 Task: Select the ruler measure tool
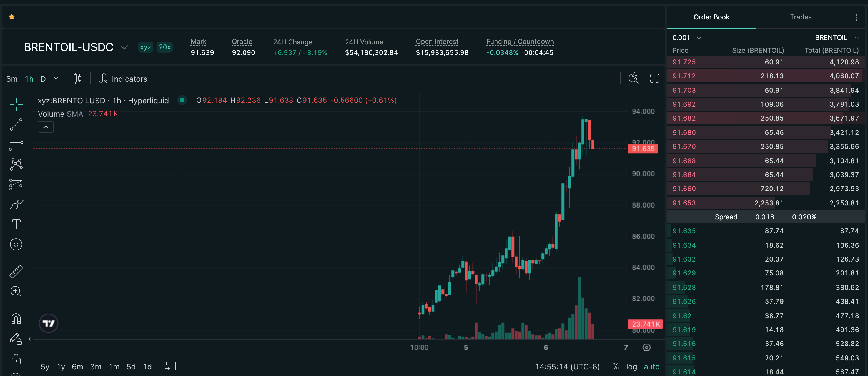16,272
